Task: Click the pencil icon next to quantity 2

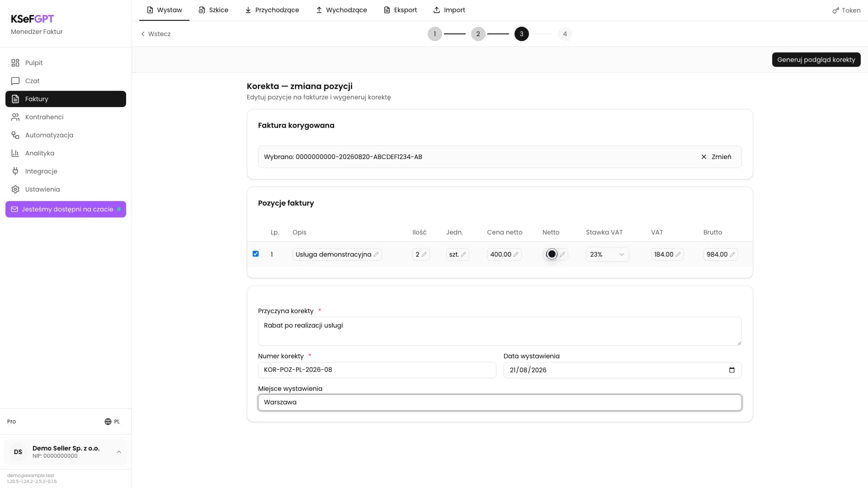Action: click(424, 254)
